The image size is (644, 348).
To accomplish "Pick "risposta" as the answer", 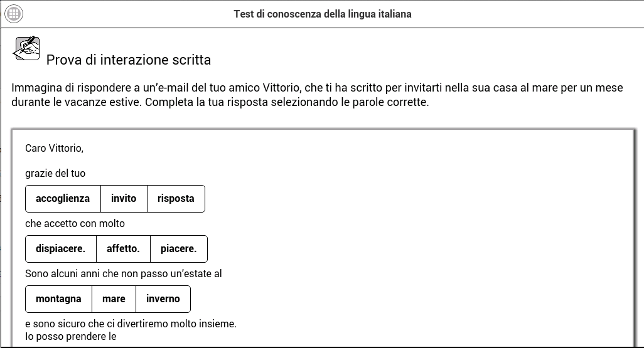I will (x=176, y=199).
